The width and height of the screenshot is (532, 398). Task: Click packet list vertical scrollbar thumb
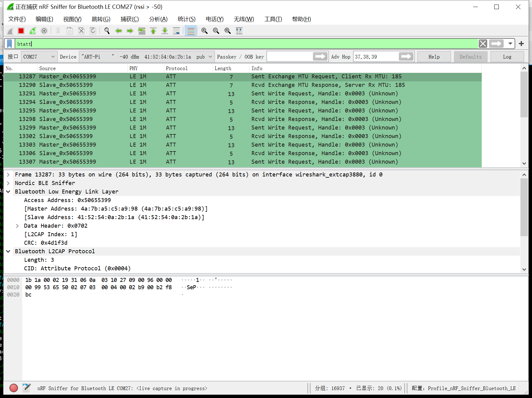[x=524, y=94]
